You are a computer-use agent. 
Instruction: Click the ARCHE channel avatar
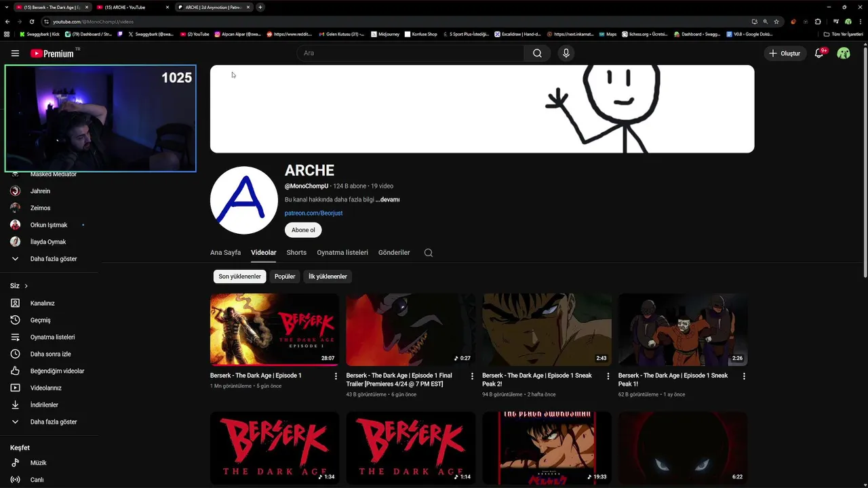tap(244, 200)
